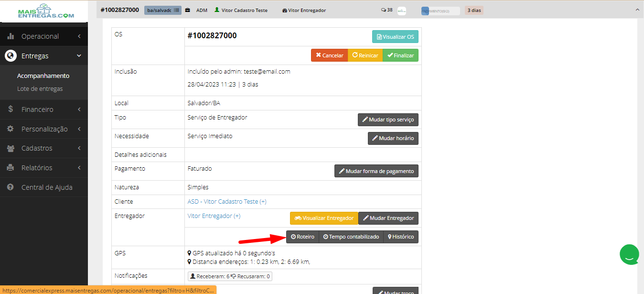Viewport: 644px width, 294px height.
Task: Click the briefcase icon beside ADM
Action: click(188, 10)
